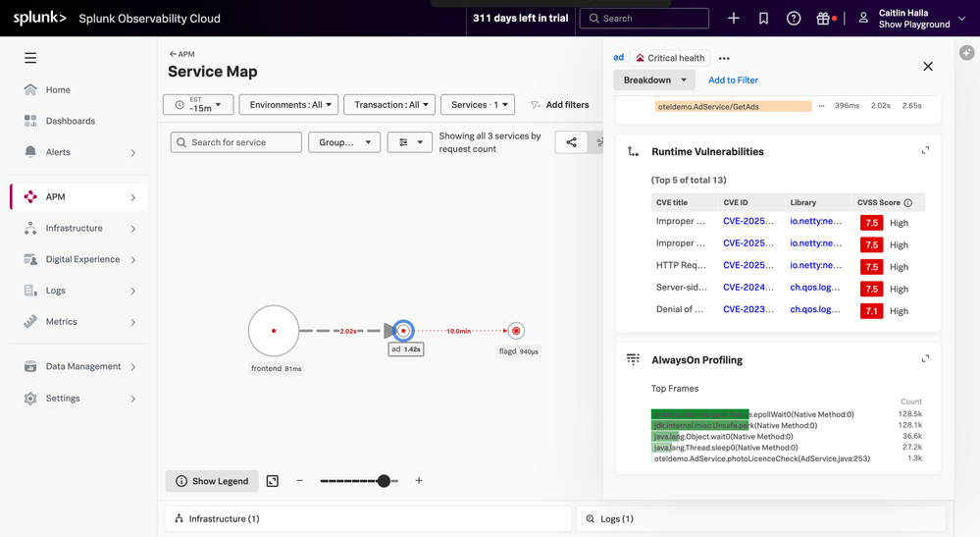The height and width of the screenshot is (537, 980).
Task: Open CVE-2024 link in vulnerabilities table
Action: tap(748, 288)
